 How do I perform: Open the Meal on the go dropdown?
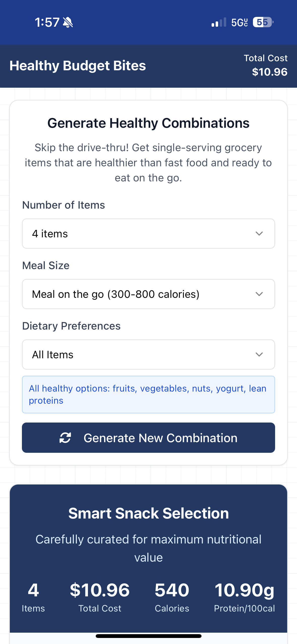[148, 294]
